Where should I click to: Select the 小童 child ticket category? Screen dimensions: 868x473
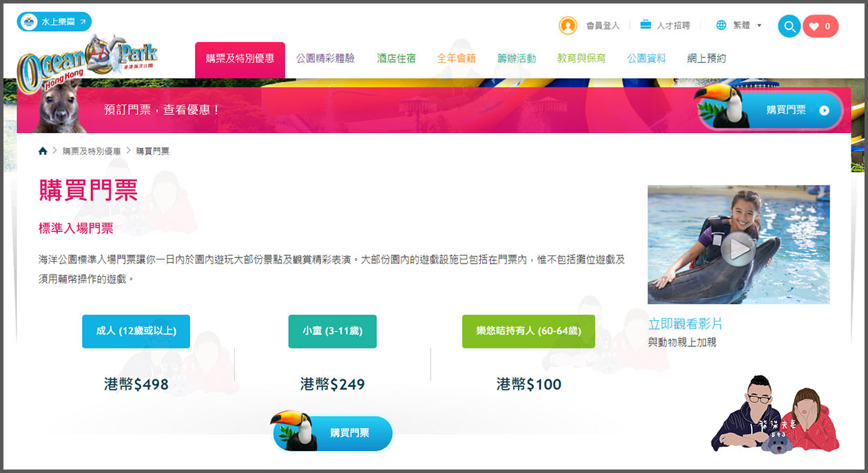(332, 331)
